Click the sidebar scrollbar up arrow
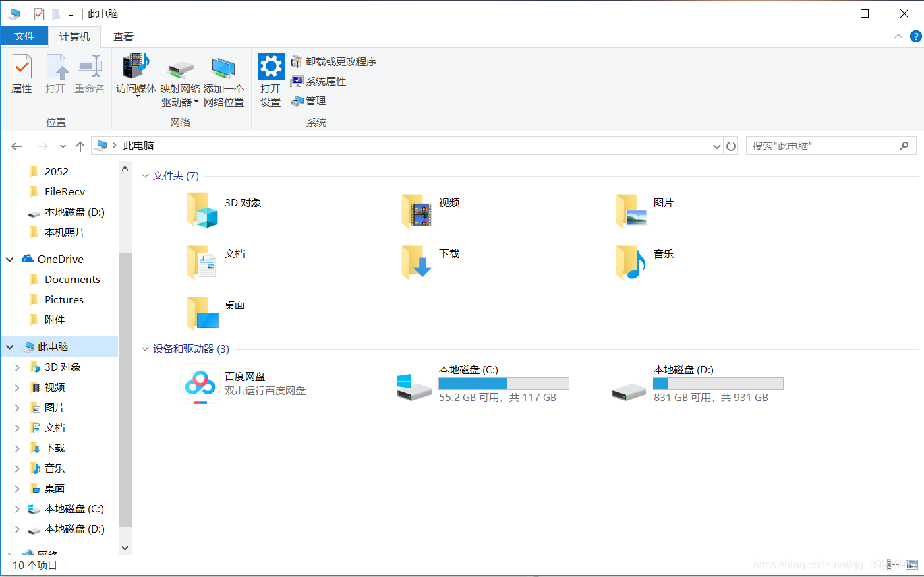The height and width of the screenshot is (577, 924). [x=125, y=169]
